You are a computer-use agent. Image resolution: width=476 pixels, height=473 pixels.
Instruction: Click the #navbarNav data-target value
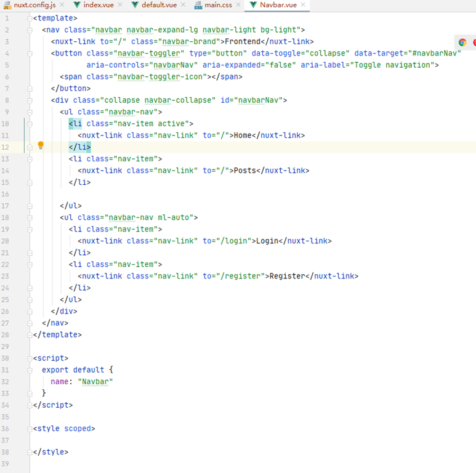[x=434, y=54]
